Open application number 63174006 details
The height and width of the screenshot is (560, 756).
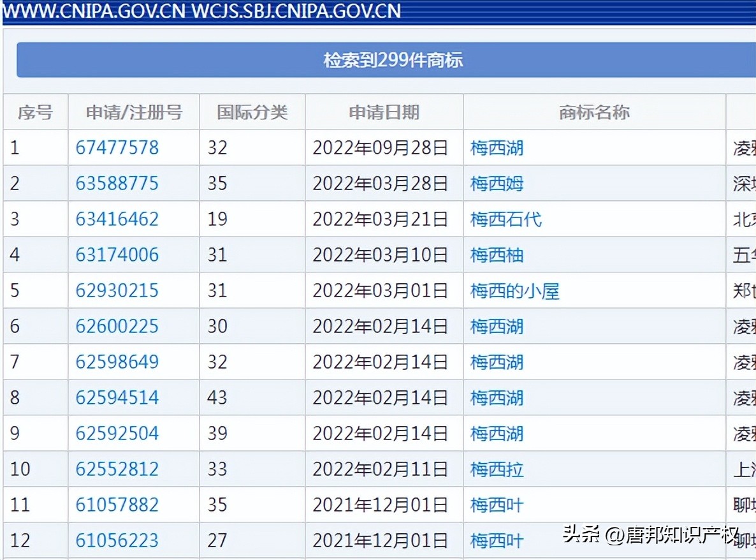point(117,255)
